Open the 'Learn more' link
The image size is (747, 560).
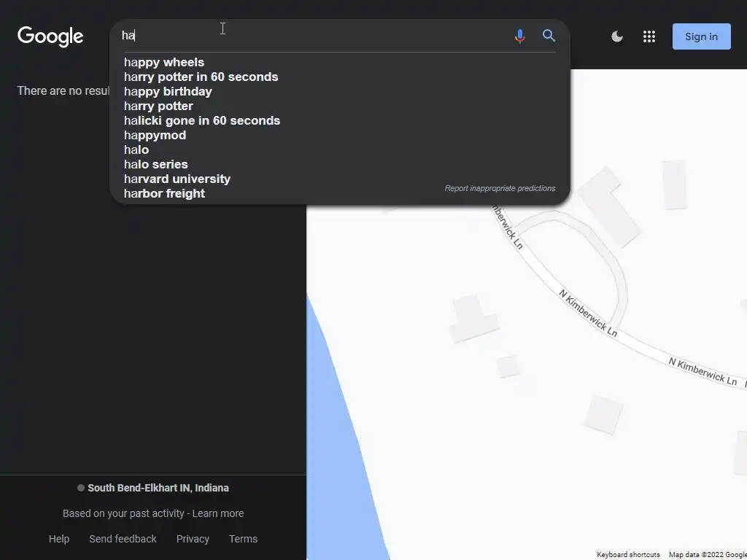pos(217,513)
